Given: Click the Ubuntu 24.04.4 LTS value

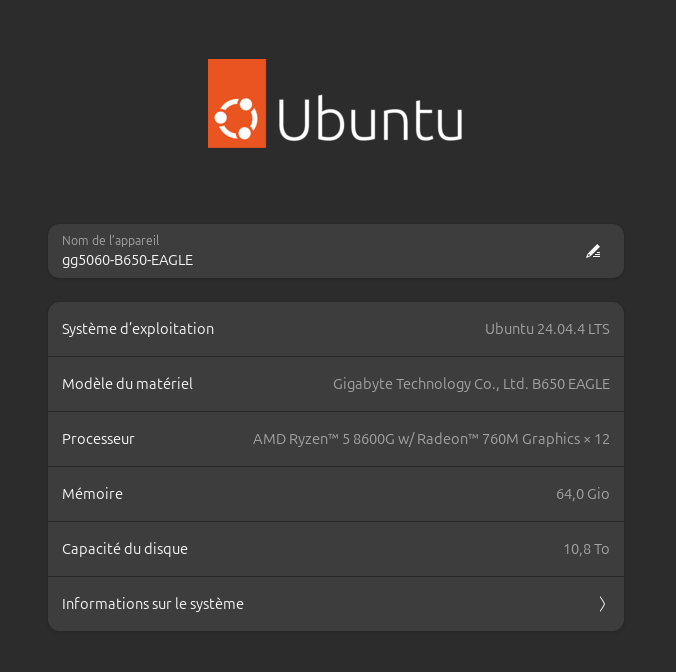Looking at the screenshot, I should pos(547,329).
